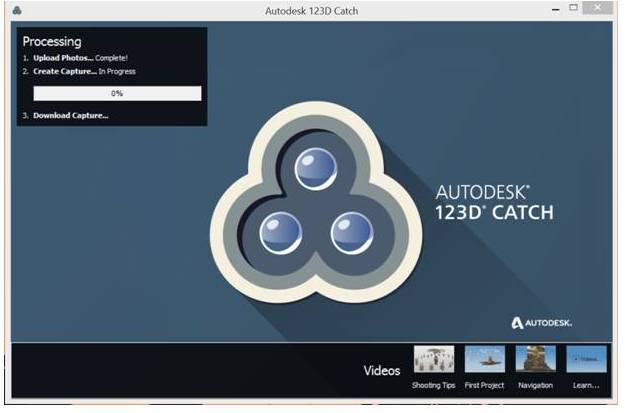Screen dimensions: 625x413
Task: Click the bottom-right lens sphere in logo
Action: coord(352,232)
